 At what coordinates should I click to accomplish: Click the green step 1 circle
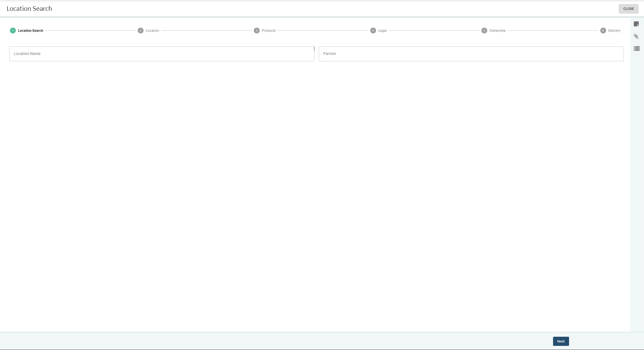point(13,31)
